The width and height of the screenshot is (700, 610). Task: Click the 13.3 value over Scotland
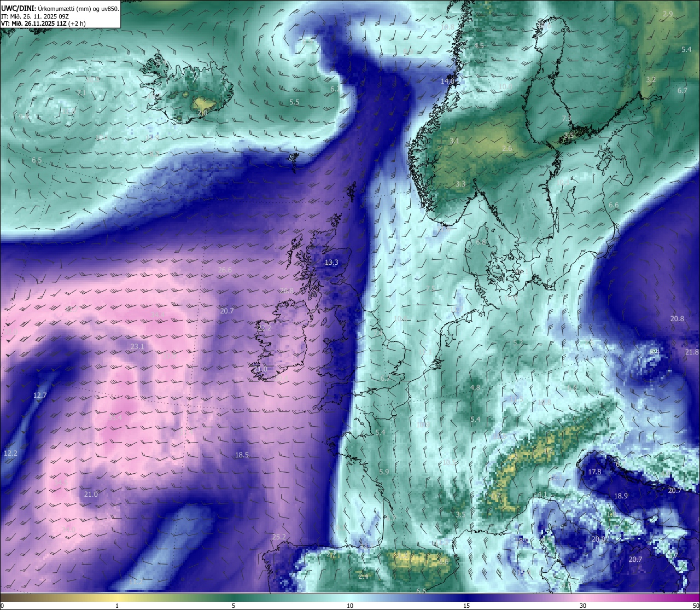tap(331, 262)
